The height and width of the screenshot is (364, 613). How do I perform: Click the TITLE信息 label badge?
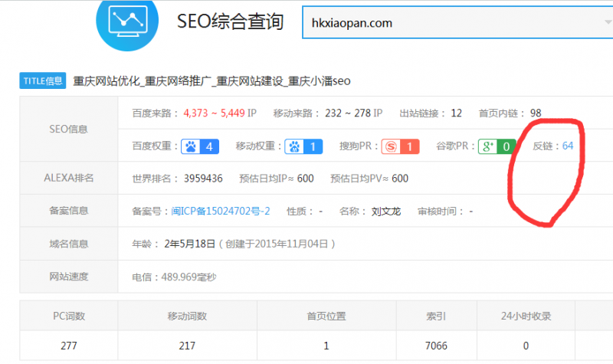(x=43, y=81)
